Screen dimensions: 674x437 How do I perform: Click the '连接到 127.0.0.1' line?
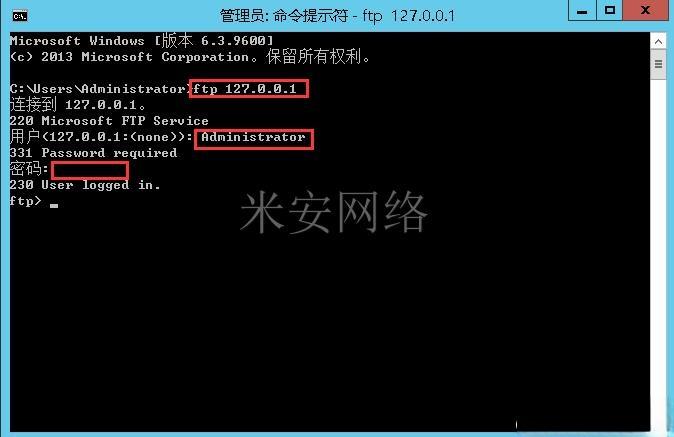(77, 104)
